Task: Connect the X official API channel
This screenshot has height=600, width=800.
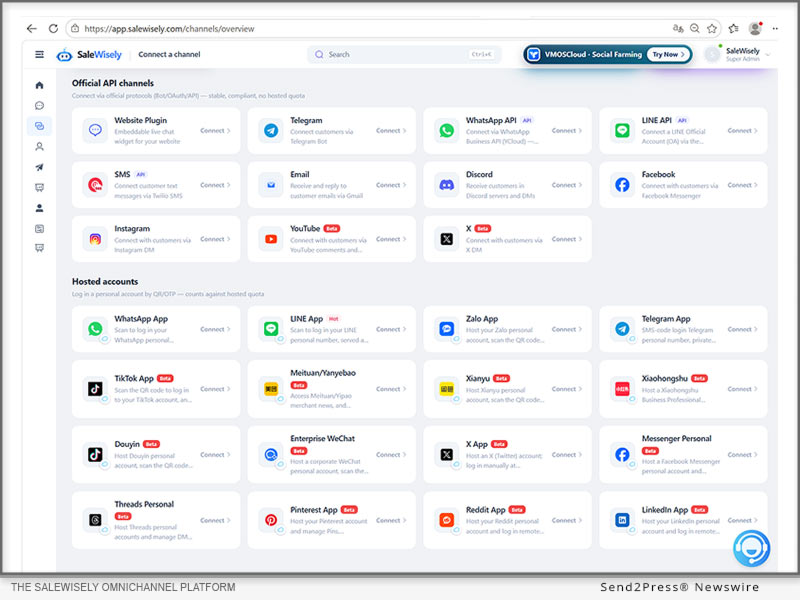Action: click(566, 239)
